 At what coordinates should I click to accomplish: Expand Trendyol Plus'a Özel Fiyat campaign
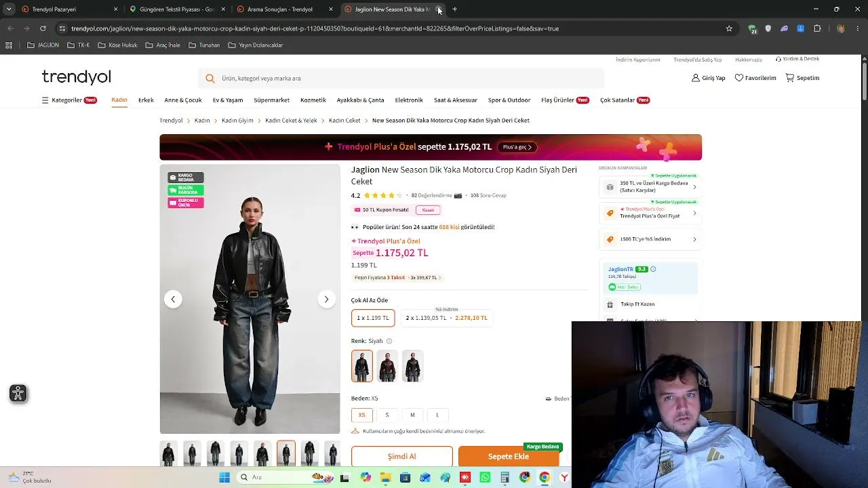click(650, 213)
